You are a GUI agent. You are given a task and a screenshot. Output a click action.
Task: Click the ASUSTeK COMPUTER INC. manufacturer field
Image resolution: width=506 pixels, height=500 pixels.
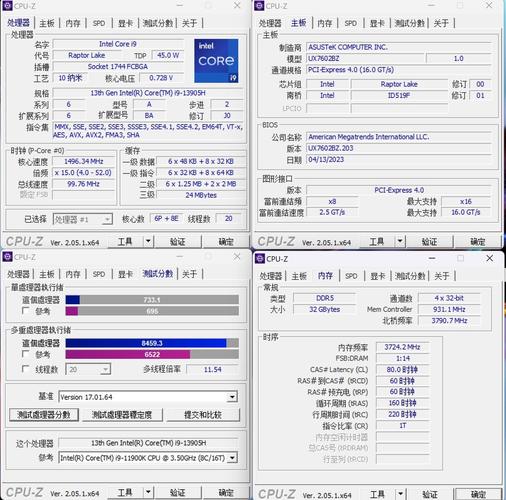(399, 47)
